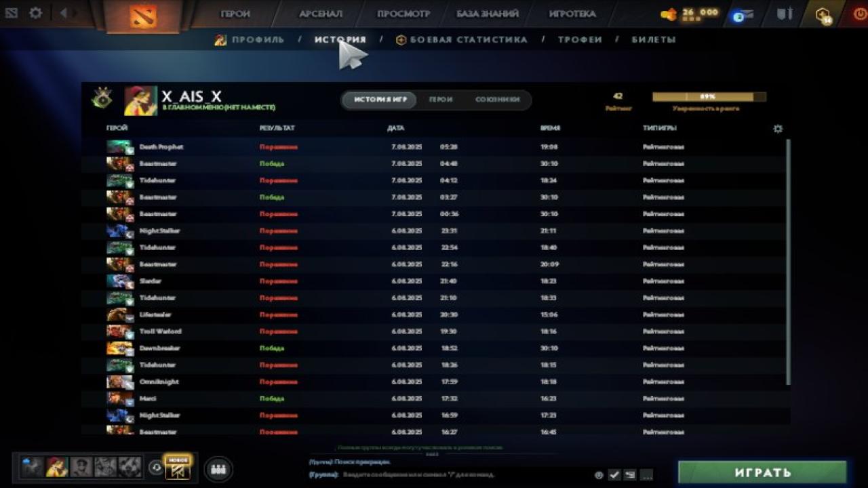The image size is (868, 488).
Task: Click the Slardar hero portrait
Action: pos(120,281)
